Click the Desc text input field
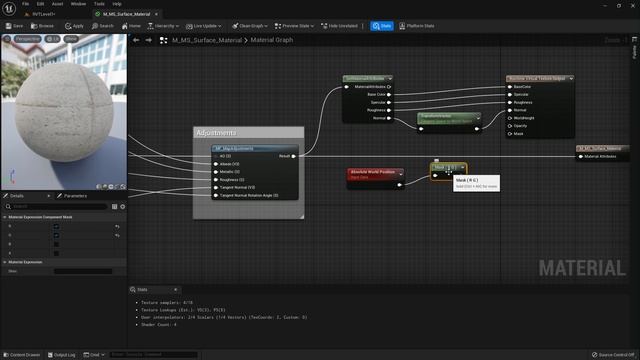Image resolution: width=640 pixels, height=360 pixels. [83, 271]
